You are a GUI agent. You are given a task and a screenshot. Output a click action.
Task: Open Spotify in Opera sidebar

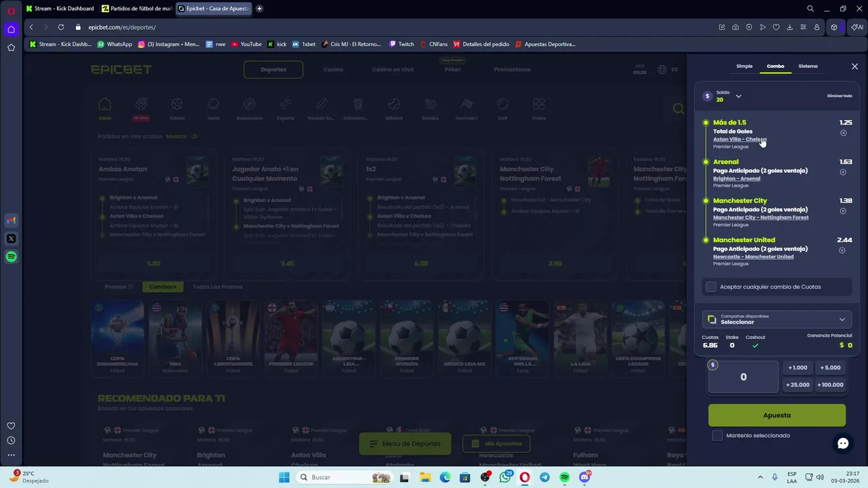(11, 257)
